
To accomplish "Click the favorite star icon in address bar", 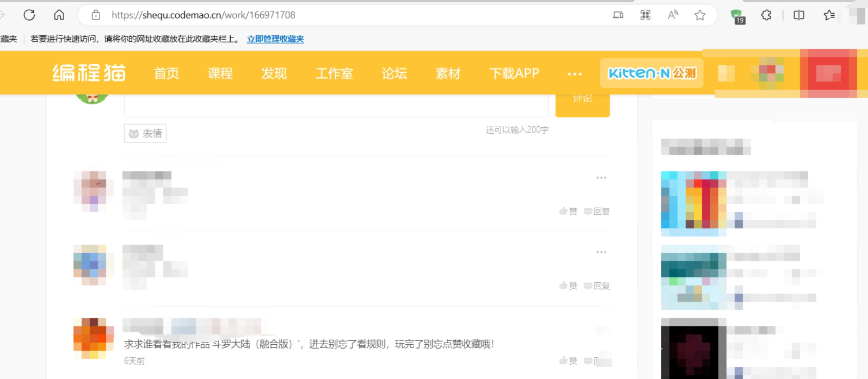I will point(700,15).
